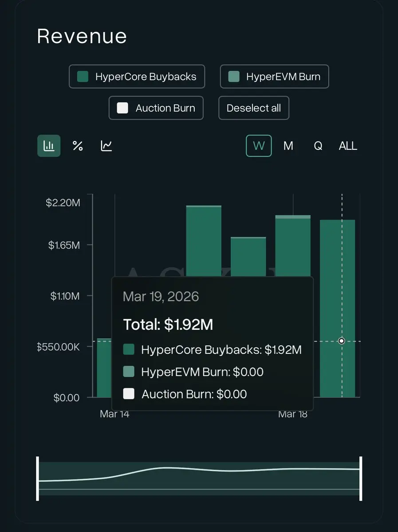Select the ALL timeframe
Viewport: 398px width, 532px height.
pos(348,146)
